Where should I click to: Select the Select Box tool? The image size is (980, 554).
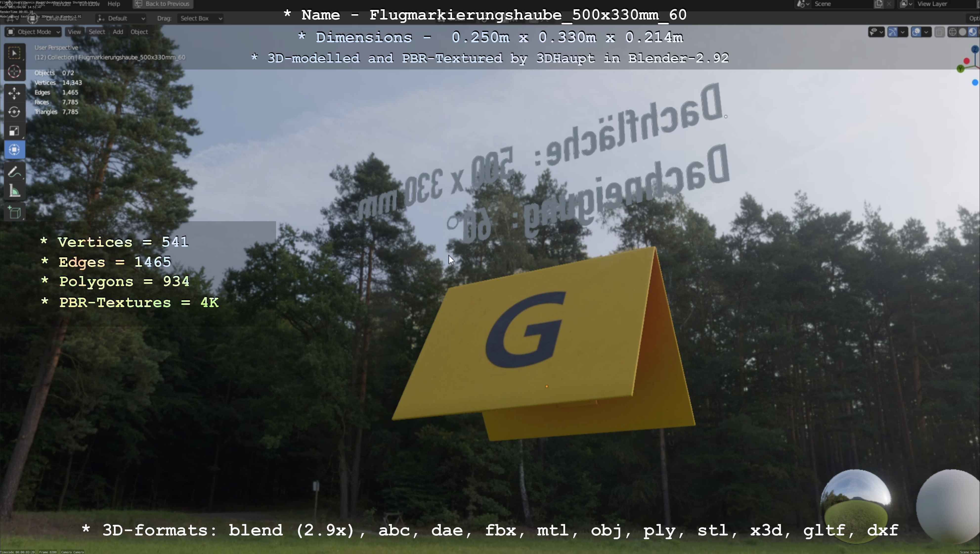[x=14, y=53]
